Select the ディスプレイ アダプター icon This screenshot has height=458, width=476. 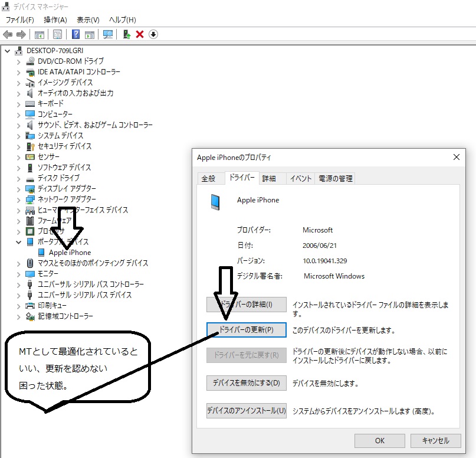[x=30, y=189]
